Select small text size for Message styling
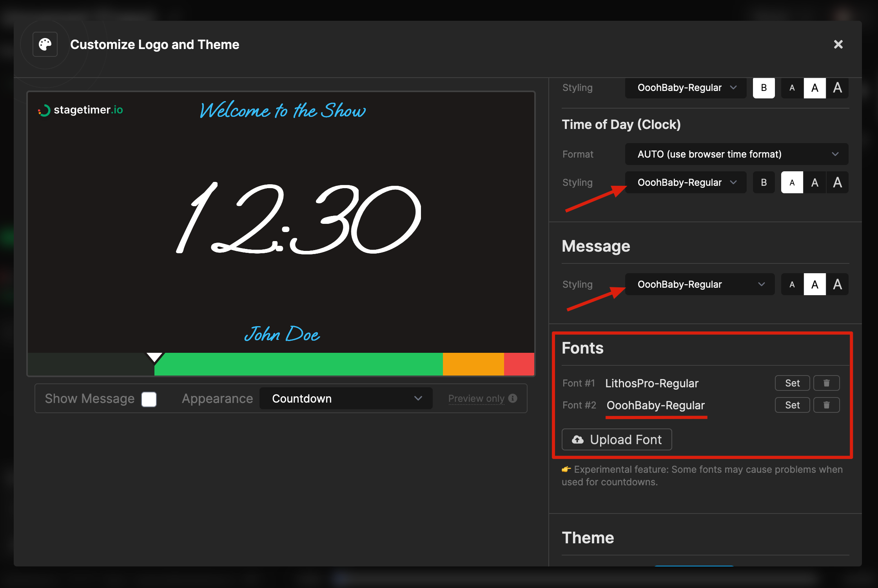 tap(792, 284)
